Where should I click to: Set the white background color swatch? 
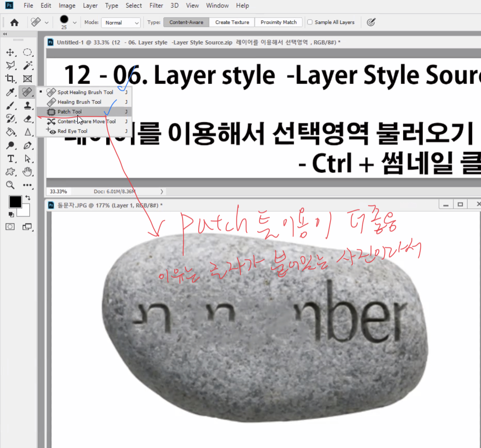coord(26,212)
